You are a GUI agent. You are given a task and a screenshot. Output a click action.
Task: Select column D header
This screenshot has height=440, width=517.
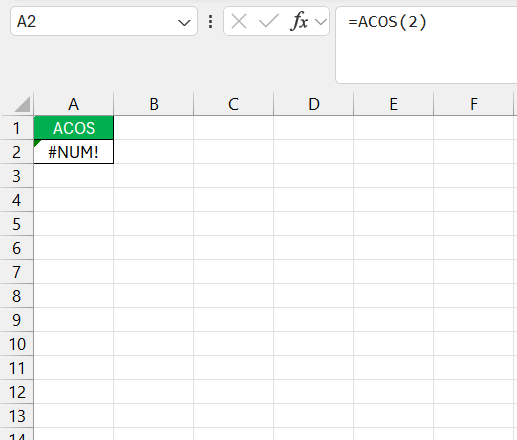pos(314,104)
